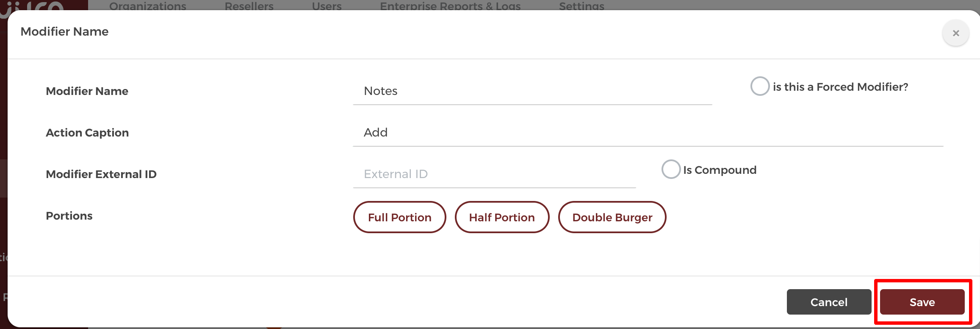Viewport: 980px width, 329px height.
Task: Open the Resellers section
Action: (249, 6)
